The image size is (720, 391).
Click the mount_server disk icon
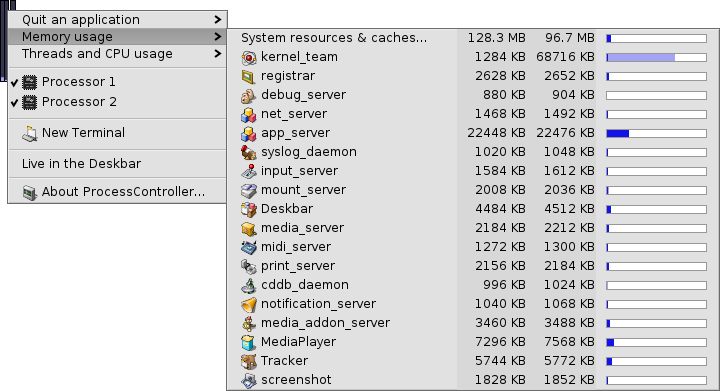pyautogui.click(x=248, y=190)
